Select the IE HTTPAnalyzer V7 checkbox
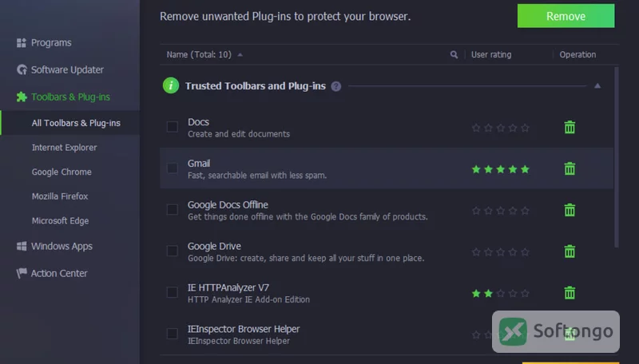Screen dimensions: 639x364 tap(173, 292)
